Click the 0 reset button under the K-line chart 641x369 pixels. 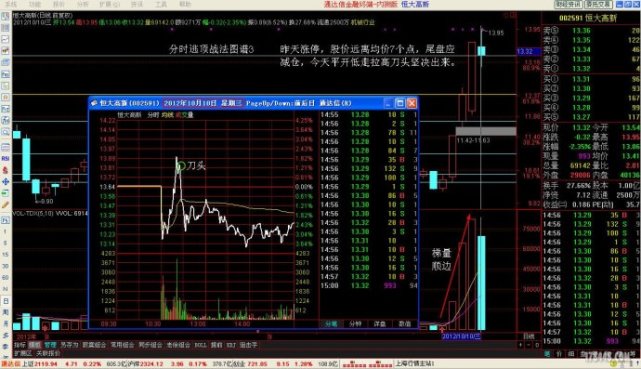[536, 345]
